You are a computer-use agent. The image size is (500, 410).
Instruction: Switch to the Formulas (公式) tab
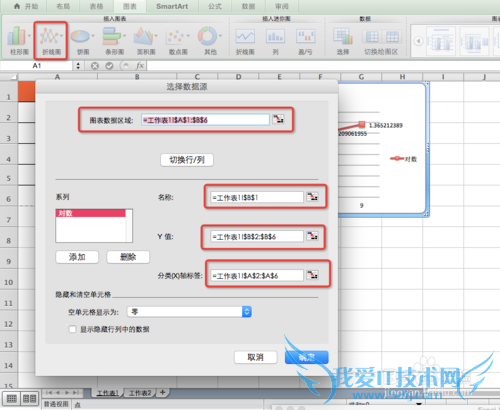point(215,6)
